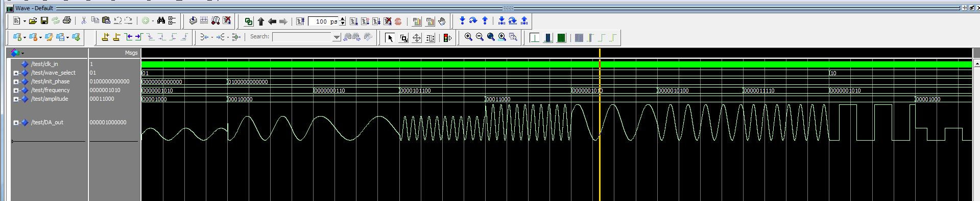Image resolution: width=980 pixels, height=201 pixels.
Task: Click the Compile stack icon
Action: point(193,21)
